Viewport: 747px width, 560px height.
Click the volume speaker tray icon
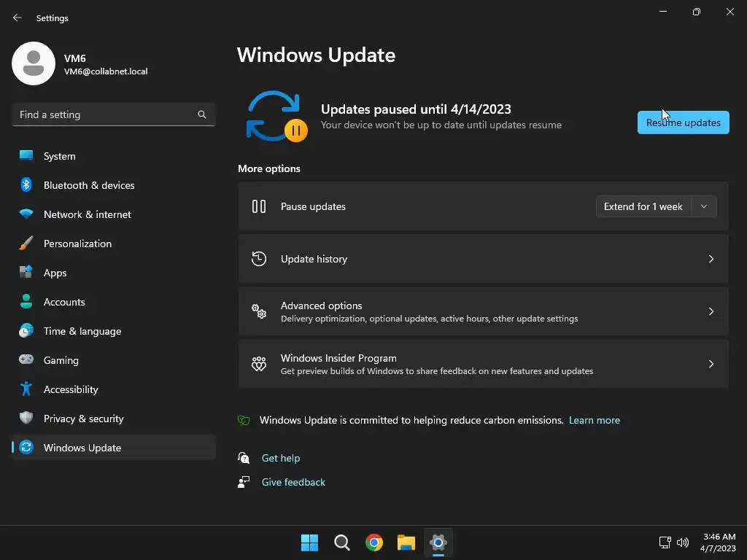click(683, 542)
